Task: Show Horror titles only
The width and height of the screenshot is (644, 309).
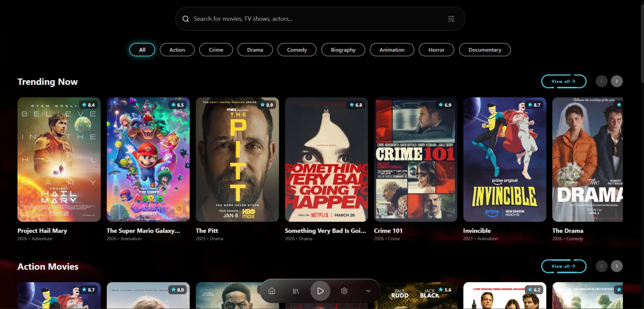Action: [x=436, y=50]
